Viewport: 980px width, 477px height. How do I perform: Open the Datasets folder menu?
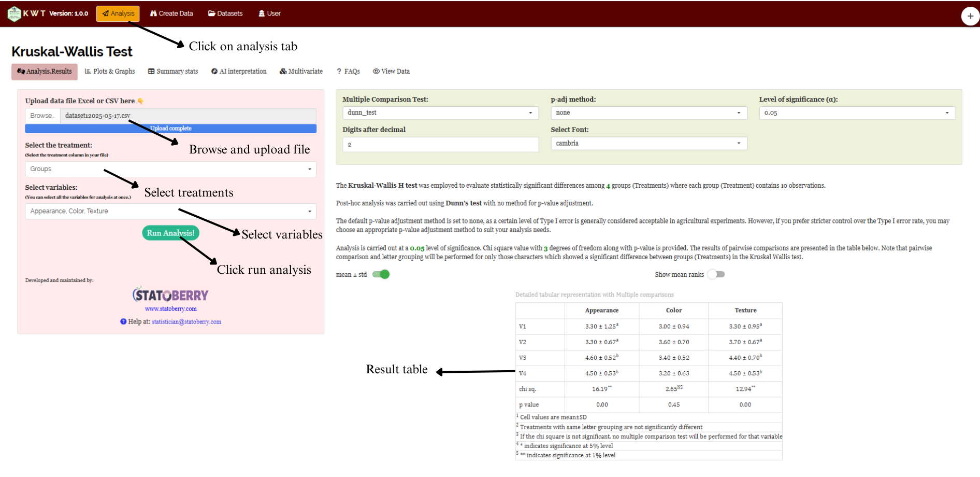pyautogui.click(x=225, y=13)
